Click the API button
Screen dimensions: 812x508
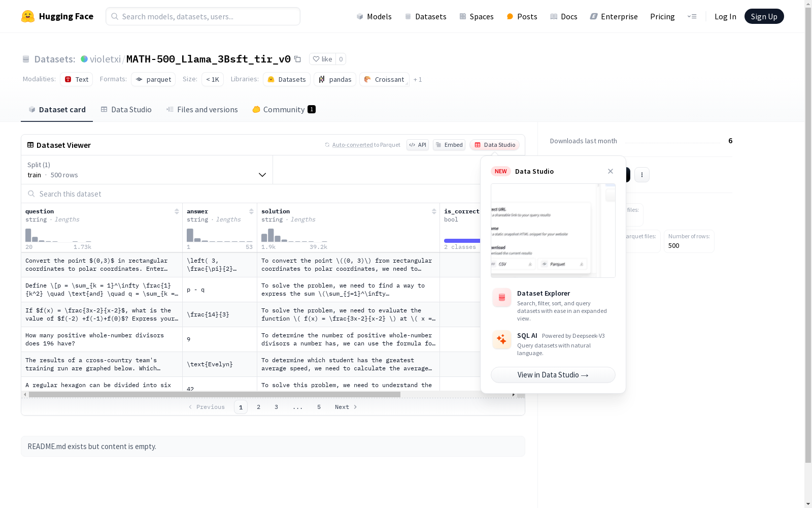(x=418, y=145)
